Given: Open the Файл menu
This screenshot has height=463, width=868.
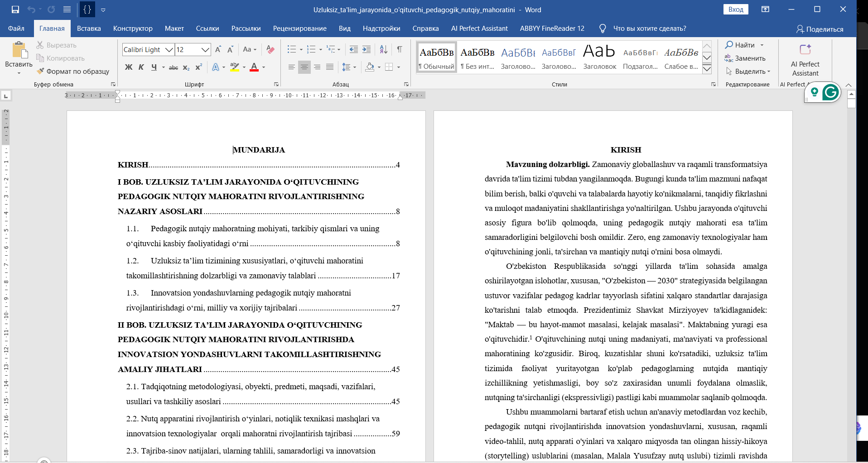Looking at the screenshot, I should (16, 29).
